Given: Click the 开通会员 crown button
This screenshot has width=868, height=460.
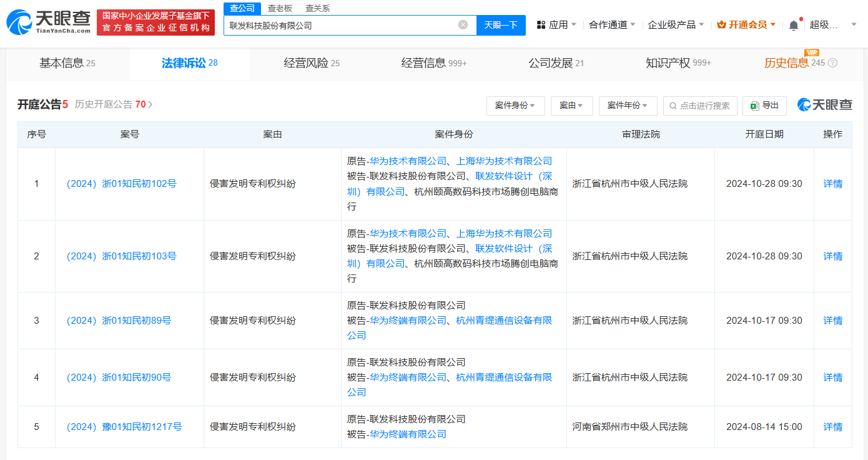Looking at the screenshot, I should pyautogui.click(x=746, y=25).
